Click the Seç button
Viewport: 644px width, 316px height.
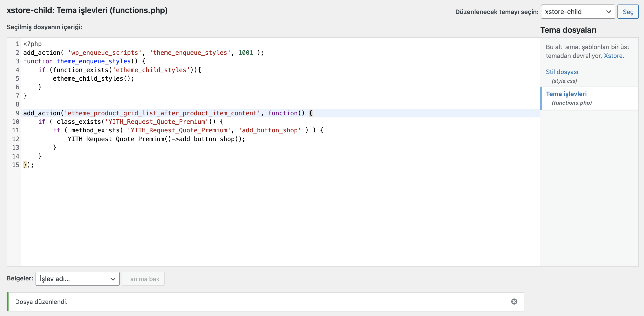coord(627,12)
